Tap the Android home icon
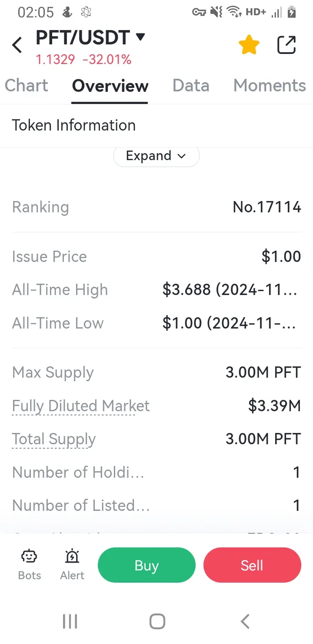Screen dimensions: 313x644 pos(157,621)
